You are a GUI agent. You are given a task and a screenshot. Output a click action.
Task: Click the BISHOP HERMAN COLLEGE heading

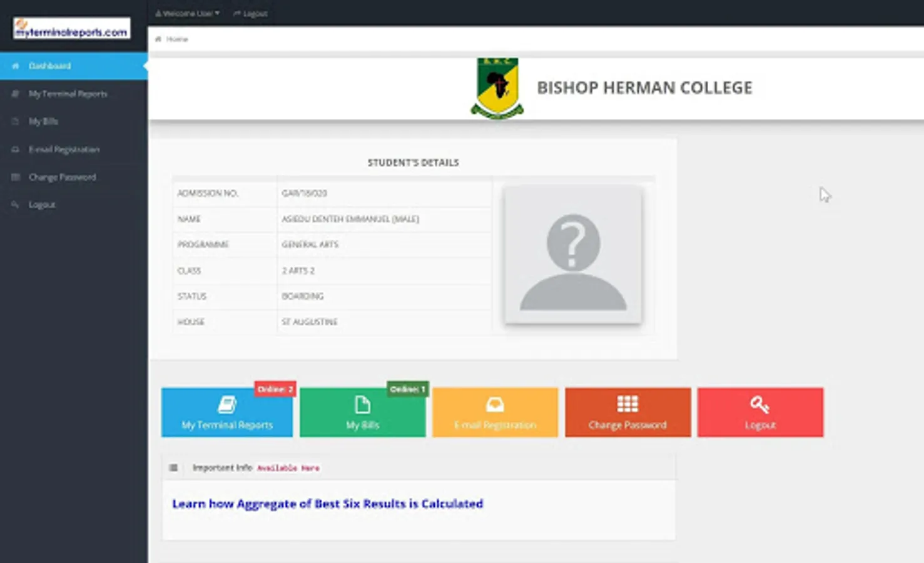point(644,88)
